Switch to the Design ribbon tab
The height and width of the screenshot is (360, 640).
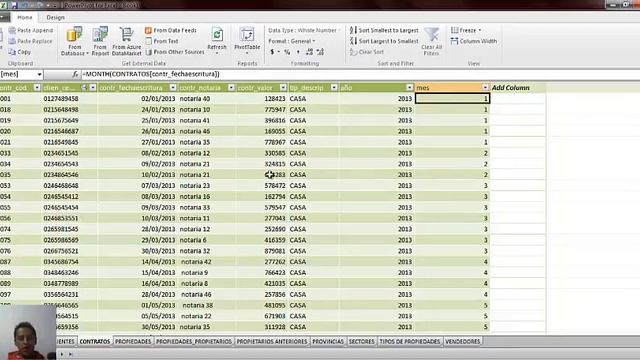click(x=56, y=18)
